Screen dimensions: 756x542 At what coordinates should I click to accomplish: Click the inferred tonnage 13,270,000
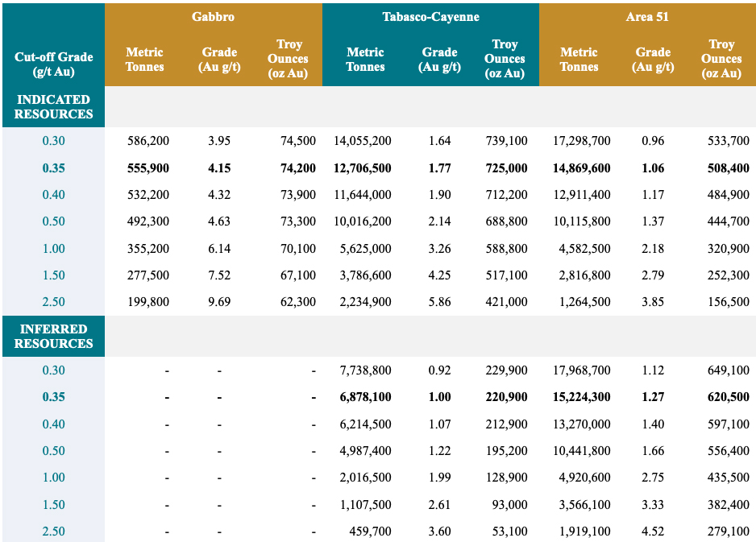click(x=581, y=424)
